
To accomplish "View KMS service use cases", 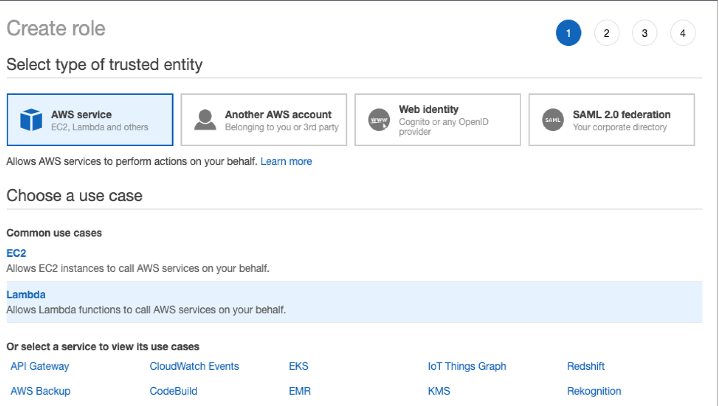I will 439,391.
